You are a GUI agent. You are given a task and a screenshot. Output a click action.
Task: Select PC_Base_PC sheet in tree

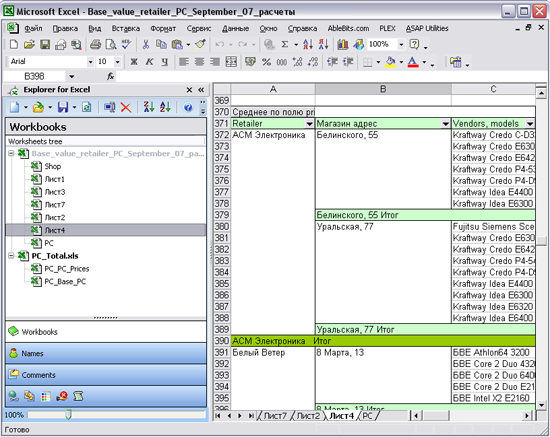[65, 282]
